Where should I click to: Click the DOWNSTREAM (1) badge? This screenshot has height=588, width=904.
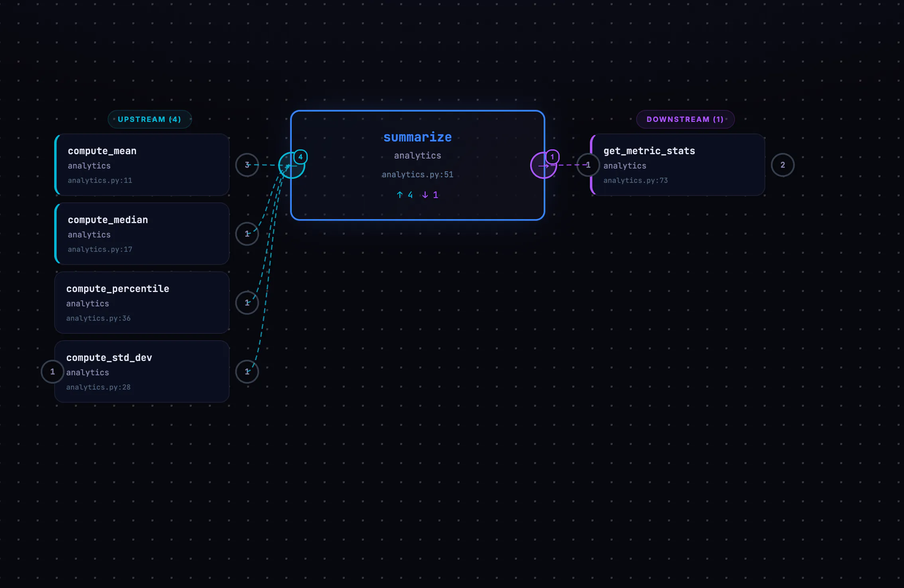[685, 119]
